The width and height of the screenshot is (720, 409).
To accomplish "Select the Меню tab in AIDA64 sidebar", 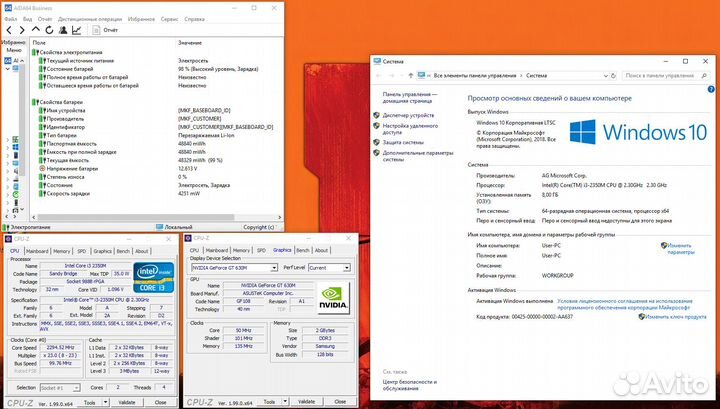I will (14, 50).
